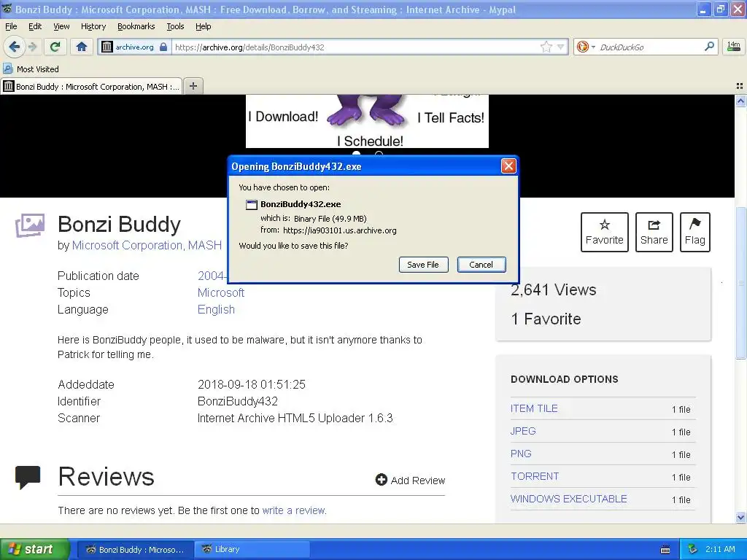747x560 pixels.
Task: Click the '1 Favorite' count text
Action: point(546,319)
